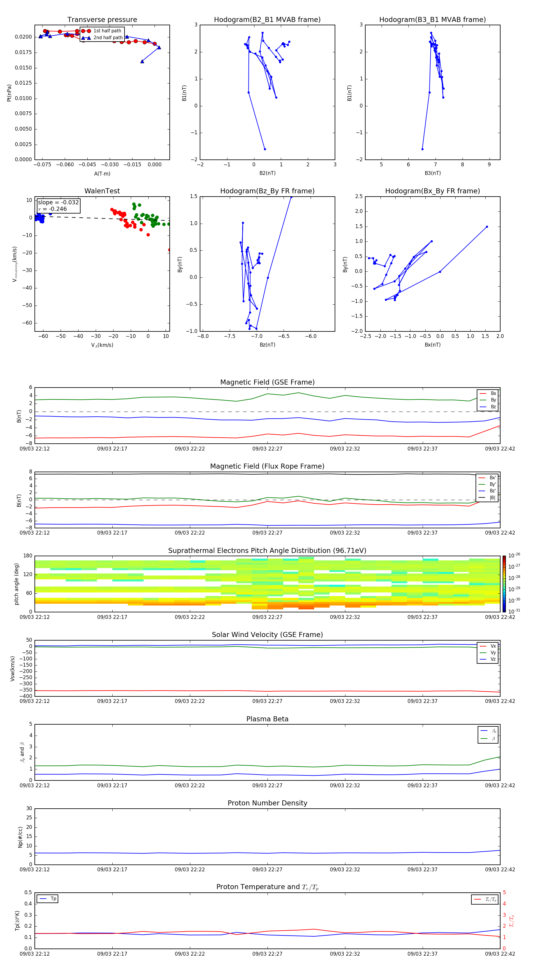This screenshot has height=980, width=535.
Task: Click the blue Np curve in density plot
Action: pyautogui.click(x=267, y=853)
